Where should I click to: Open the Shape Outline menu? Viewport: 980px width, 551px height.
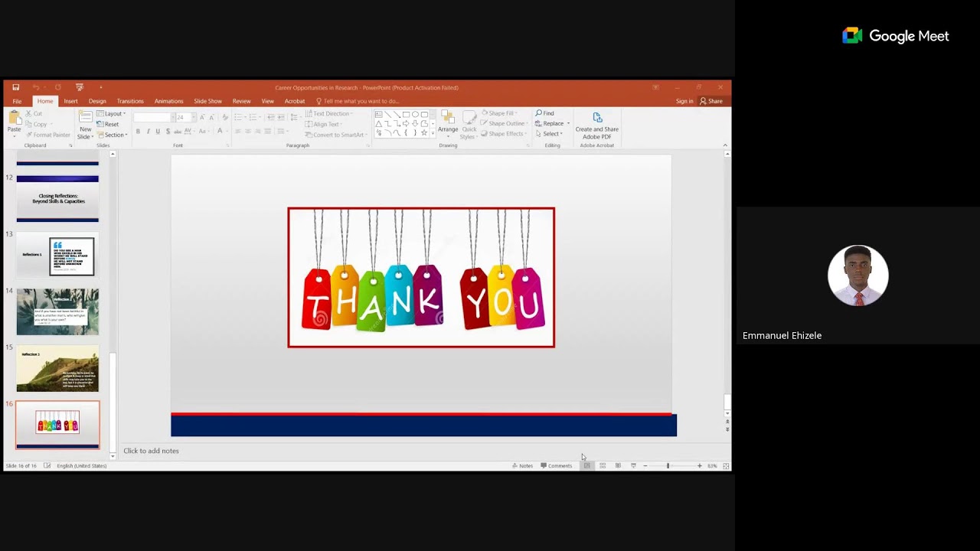(x=505, y=123)
